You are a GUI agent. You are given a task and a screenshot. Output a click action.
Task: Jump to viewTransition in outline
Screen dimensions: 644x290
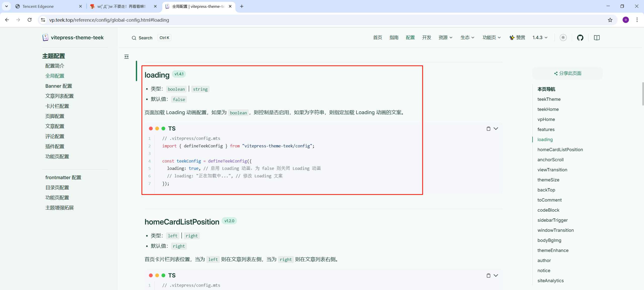[552, 170]
